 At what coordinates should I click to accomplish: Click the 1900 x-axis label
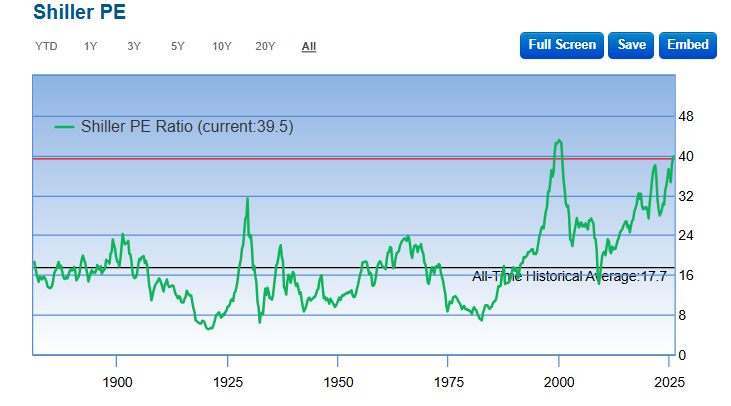[117, 382]
